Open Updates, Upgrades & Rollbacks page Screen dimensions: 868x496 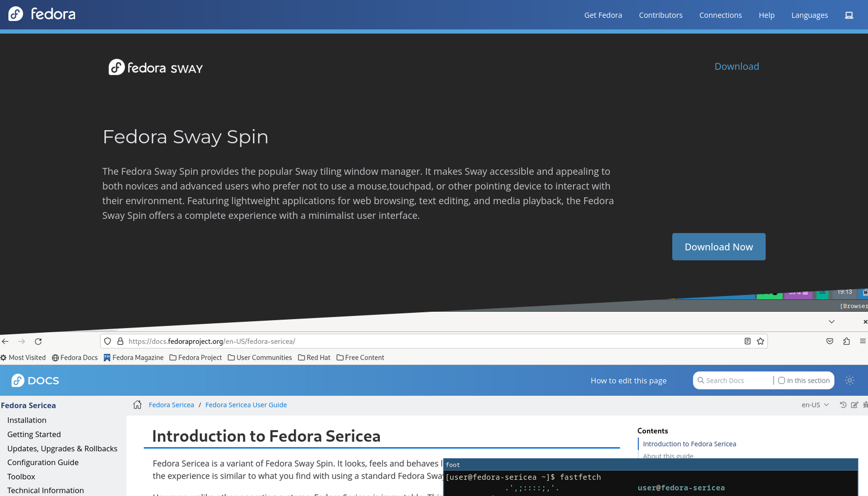[x=62, y=448]
